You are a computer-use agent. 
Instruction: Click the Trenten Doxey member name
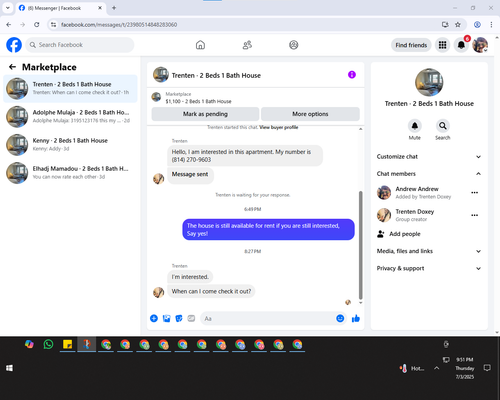coord(415,212)
